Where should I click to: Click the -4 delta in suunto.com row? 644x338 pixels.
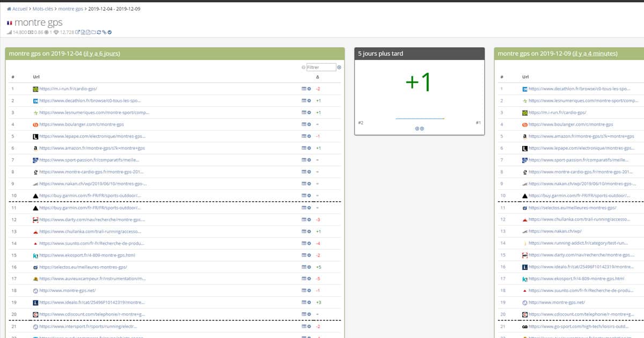(318, 243)
